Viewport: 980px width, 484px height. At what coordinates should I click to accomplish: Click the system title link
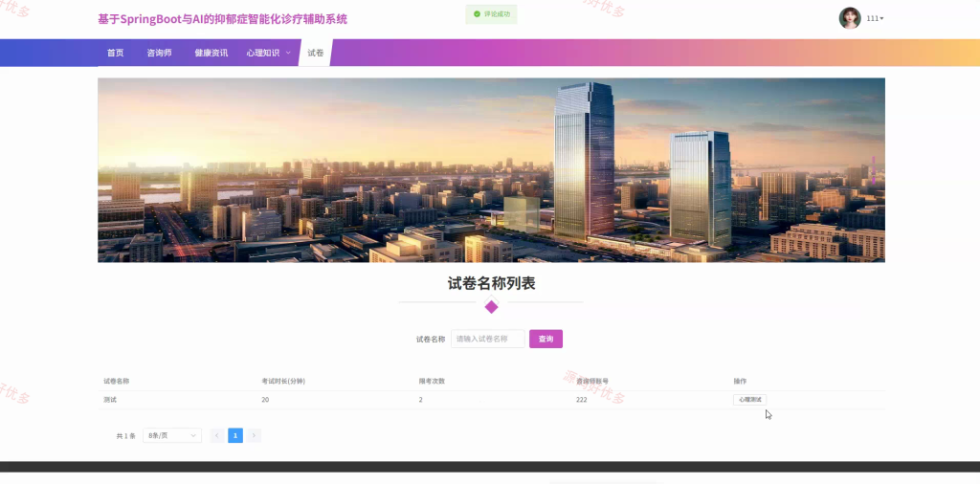(222, 19)
